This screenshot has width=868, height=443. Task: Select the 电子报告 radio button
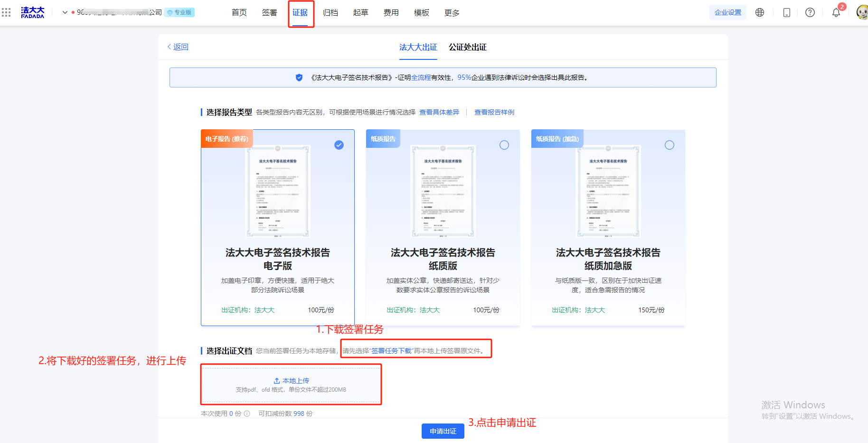click(339, 145)
